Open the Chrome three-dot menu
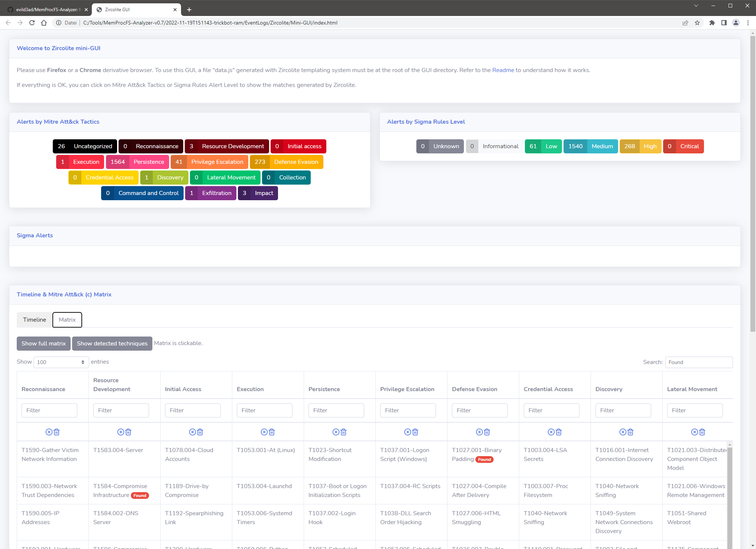 748,23
